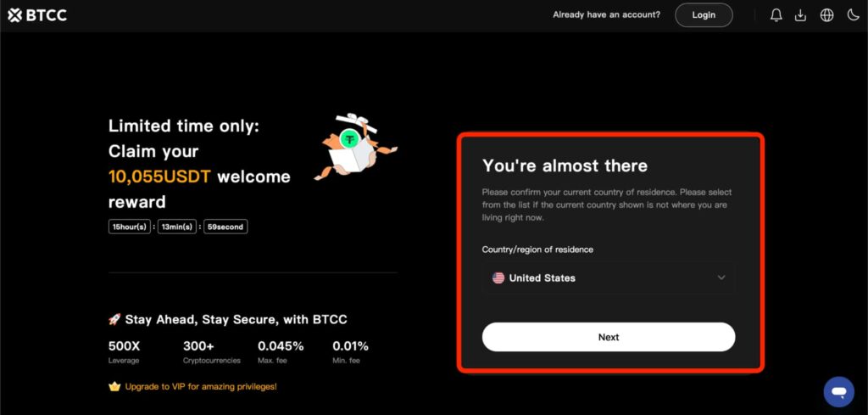Click 'Country/region of residence' label
This screenshot has width=868, height=415.
(537, 250)
